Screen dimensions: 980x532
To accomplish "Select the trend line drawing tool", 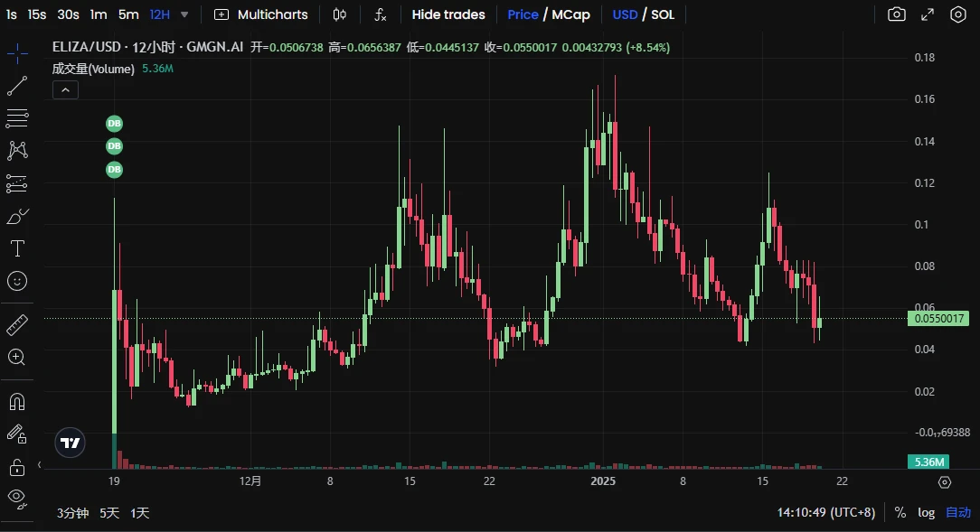I will pos(17,86).
